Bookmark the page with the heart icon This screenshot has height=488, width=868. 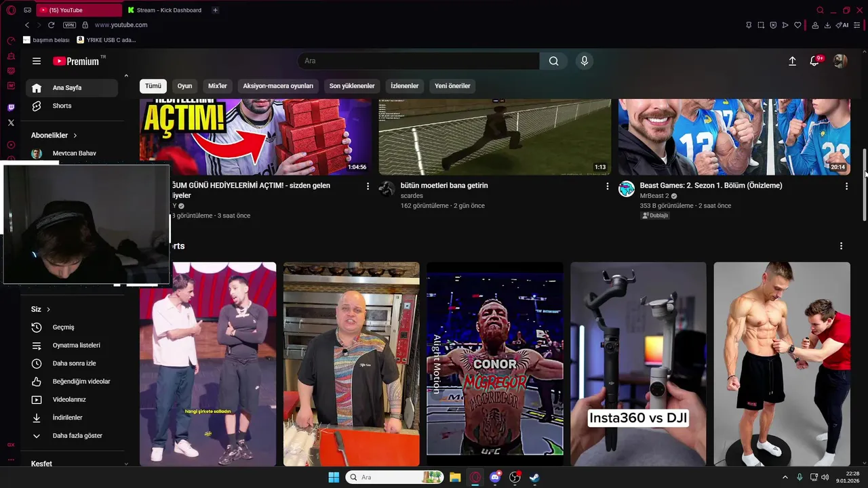(797, 25)
